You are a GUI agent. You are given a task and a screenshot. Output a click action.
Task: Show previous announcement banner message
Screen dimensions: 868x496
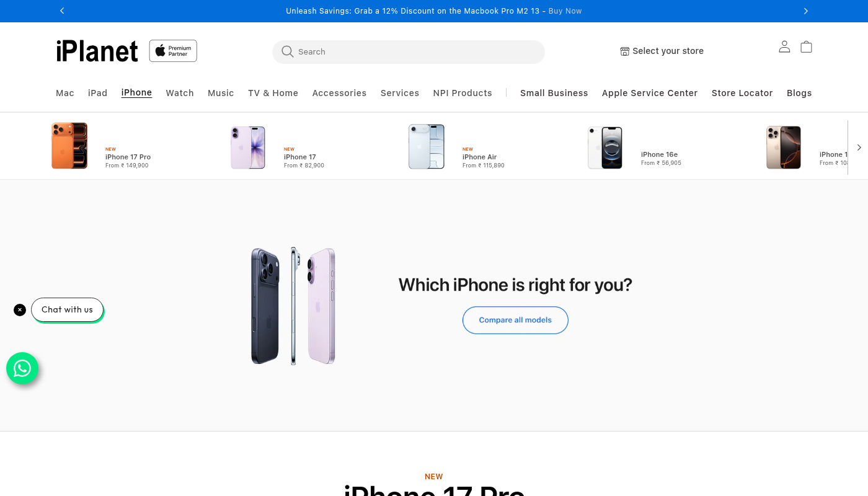tap(62, 11)
